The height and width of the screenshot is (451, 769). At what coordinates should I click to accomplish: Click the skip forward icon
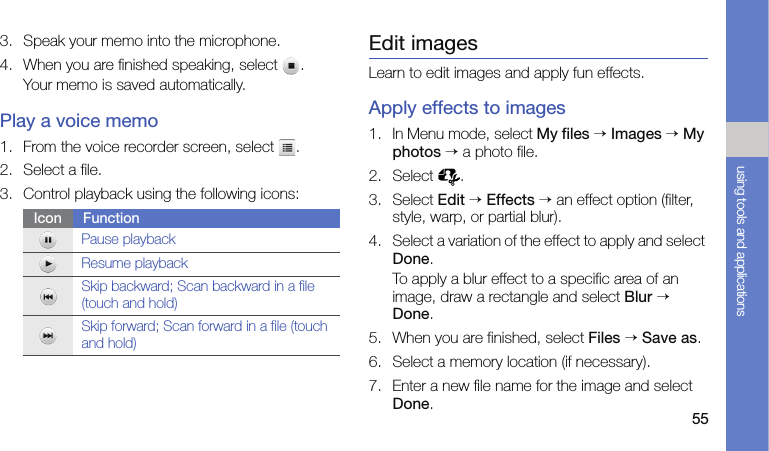click(48, 335)
